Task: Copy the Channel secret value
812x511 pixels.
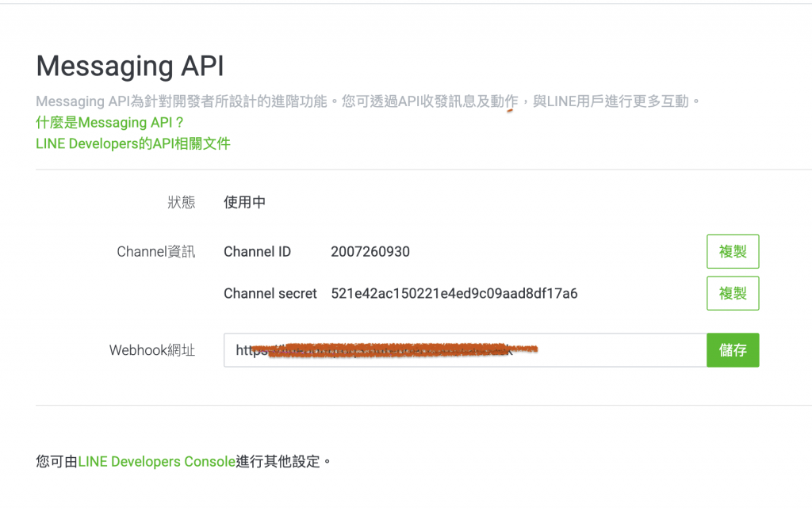Action: click(732, 293)
